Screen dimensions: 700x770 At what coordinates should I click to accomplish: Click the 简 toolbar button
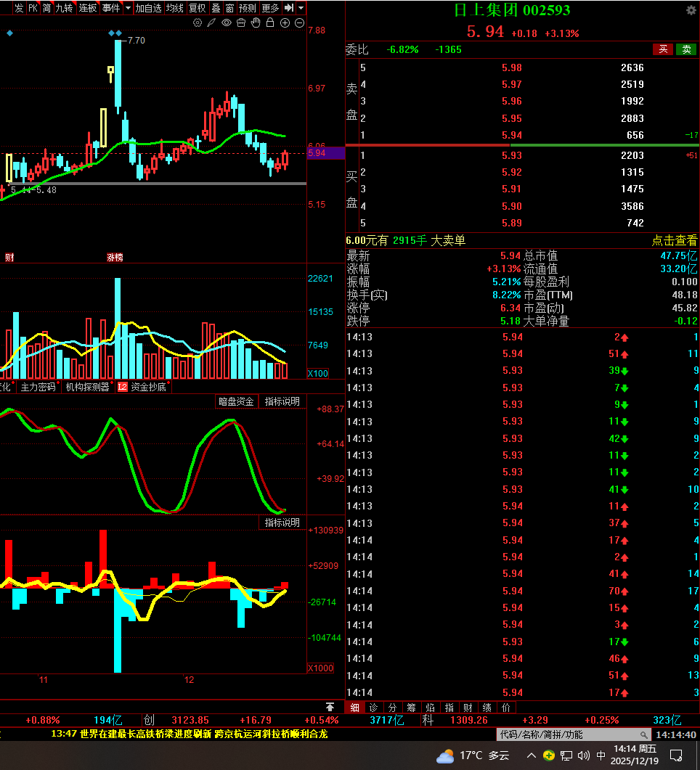[x=46, y=8]
